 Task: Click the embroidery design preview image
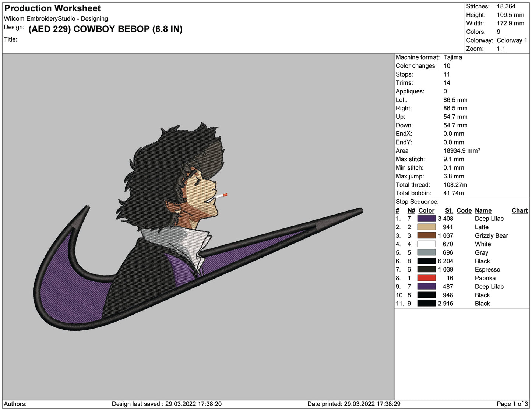click(198, 226)
